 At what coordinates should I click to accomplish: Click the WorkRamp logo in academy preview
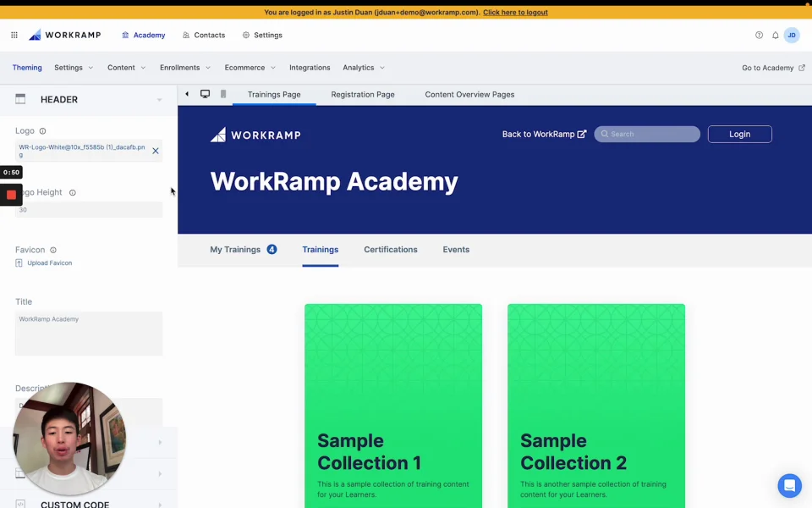255,135
